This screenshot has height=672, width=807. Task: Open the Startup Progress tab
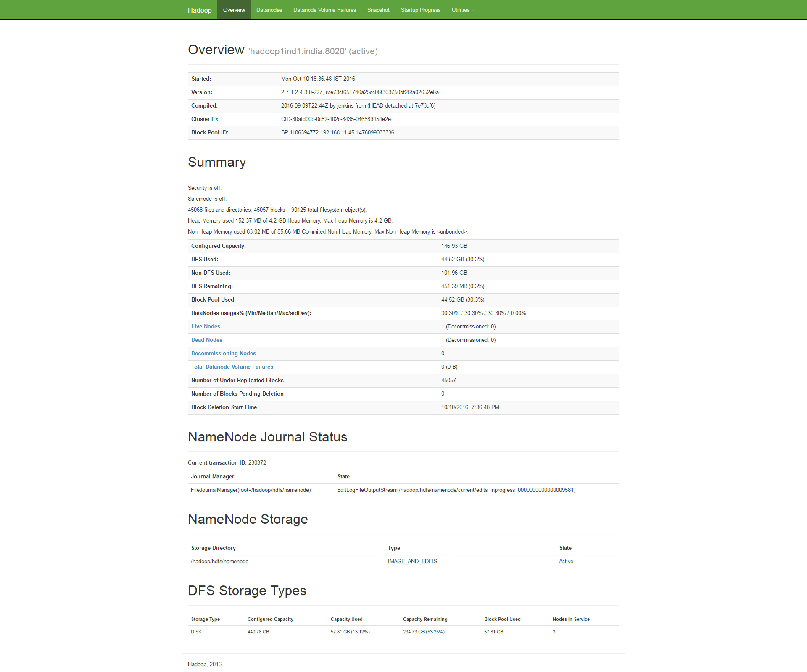point(420,10)
